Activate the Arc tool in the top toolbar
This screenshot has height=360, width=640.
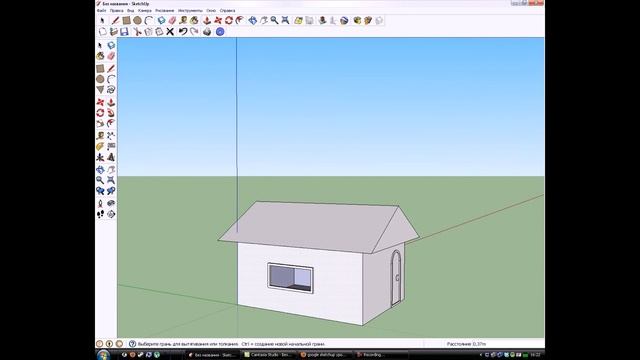tap(149, 20)
